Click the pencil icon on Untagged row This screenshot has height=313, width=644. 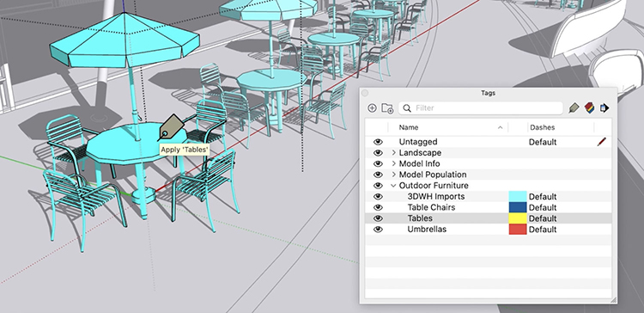pos(602,142)
